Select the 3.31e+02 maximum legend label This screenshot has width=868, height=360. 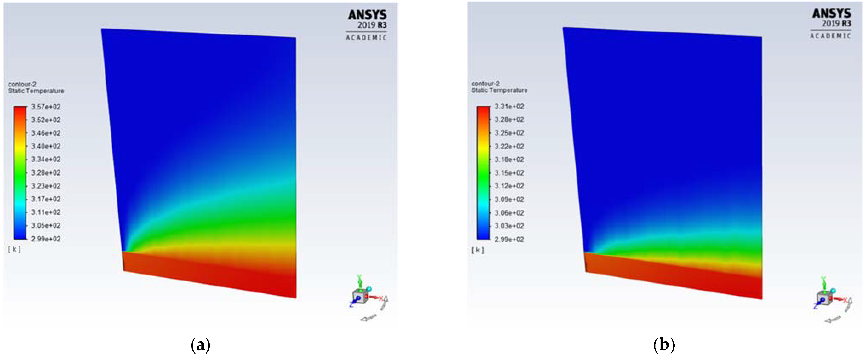point(509,107)
